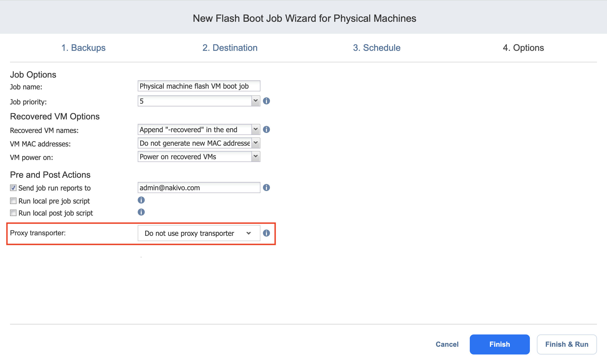Open the Proxy transporter dropdown

coord(199,233)
